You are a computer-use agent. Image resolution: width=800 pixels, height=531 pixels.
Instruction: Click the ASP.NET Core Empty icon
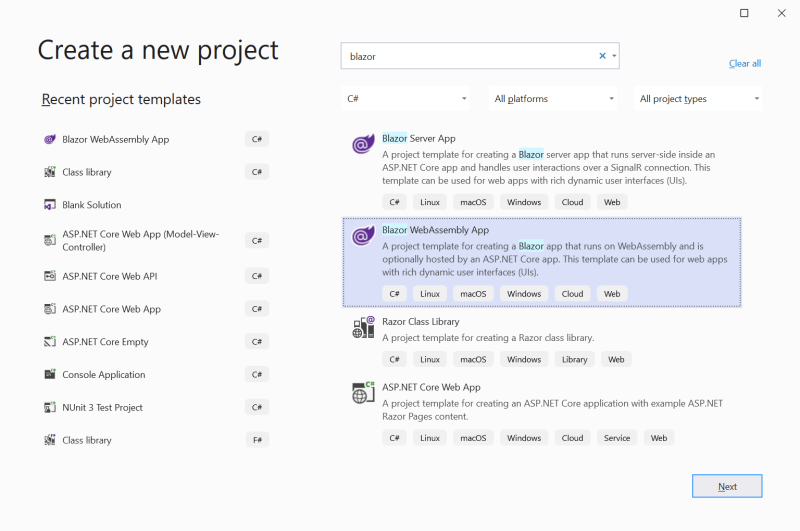pos(49,341)
